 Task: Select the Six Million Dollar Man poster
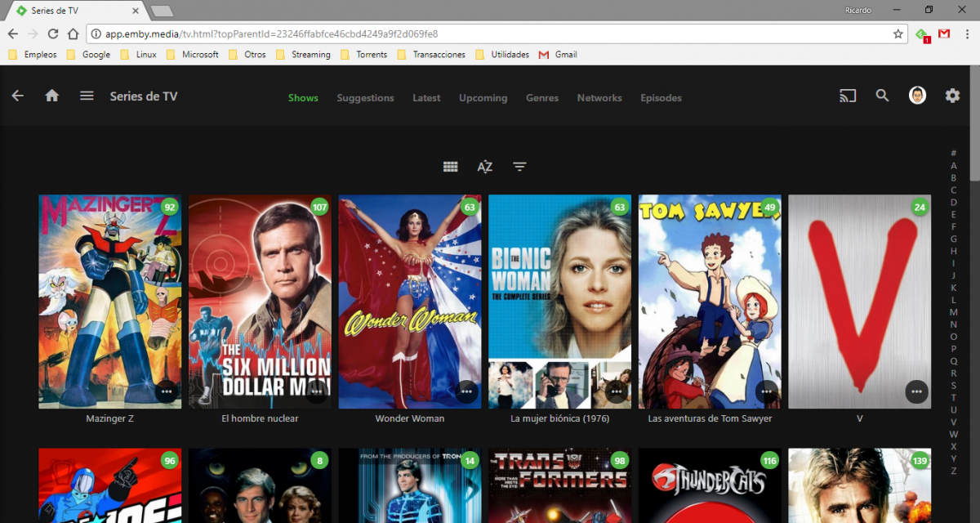click(x=260, y=302)
